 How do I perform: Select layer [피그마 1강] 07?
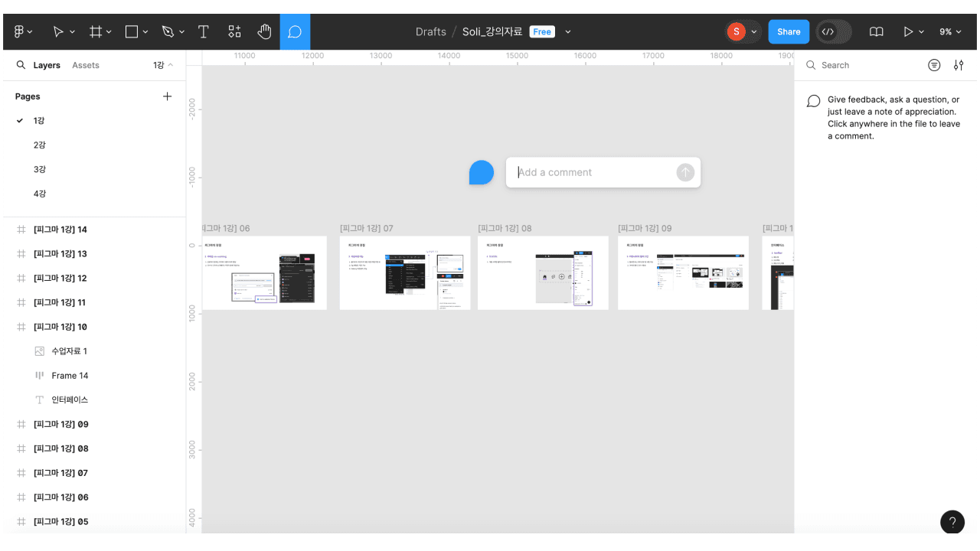94,473
